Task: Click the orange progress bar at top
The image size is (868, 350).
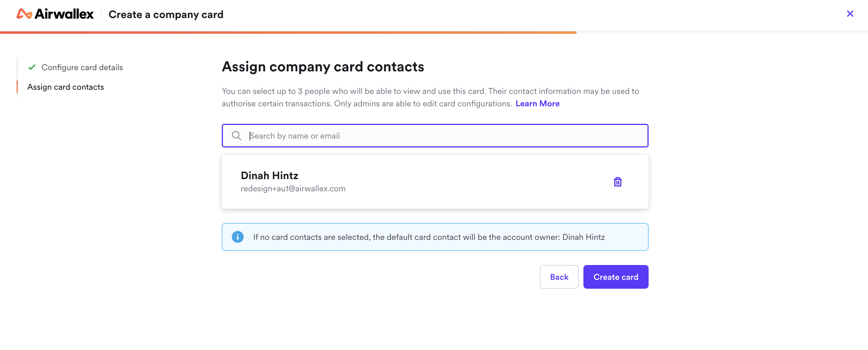Action: pos(288,32)
